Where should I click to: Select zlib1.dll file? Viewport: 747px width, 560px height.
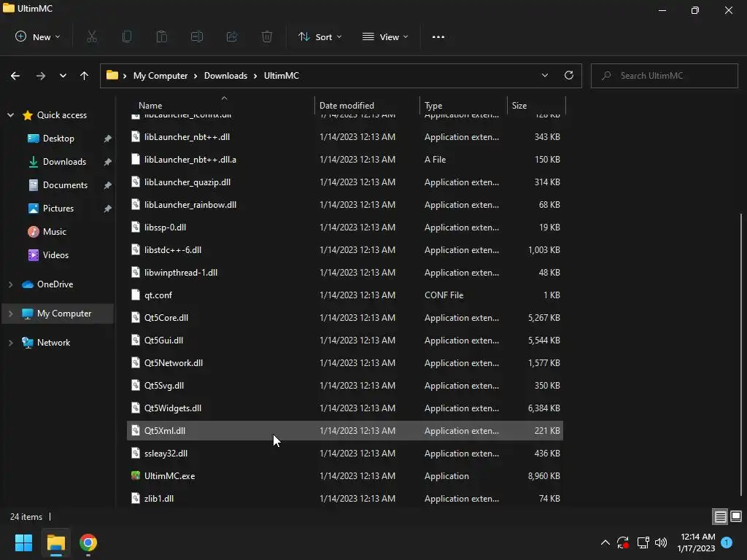tap(345, 499)
